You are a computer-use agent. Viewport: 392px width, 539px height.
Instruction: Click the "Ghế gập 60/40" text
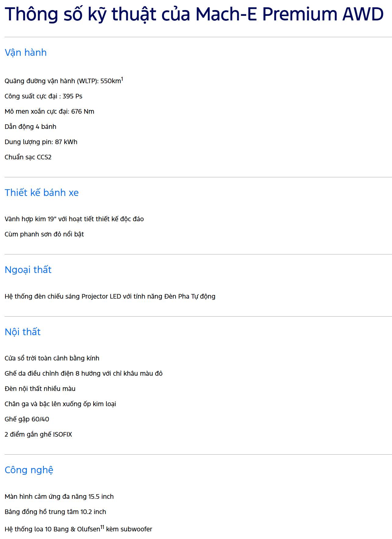coord(27,419)
